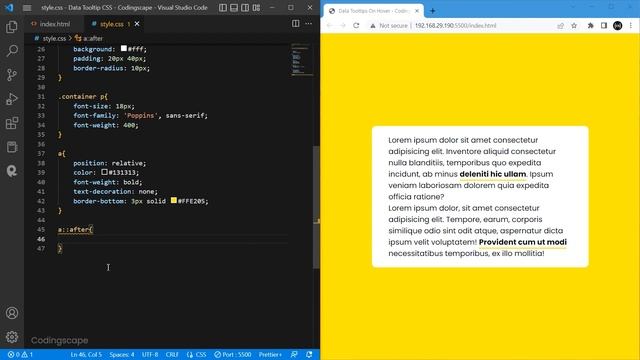
Task: Open #FFE205 color swatch on line 42
Action: coord(174,200)
